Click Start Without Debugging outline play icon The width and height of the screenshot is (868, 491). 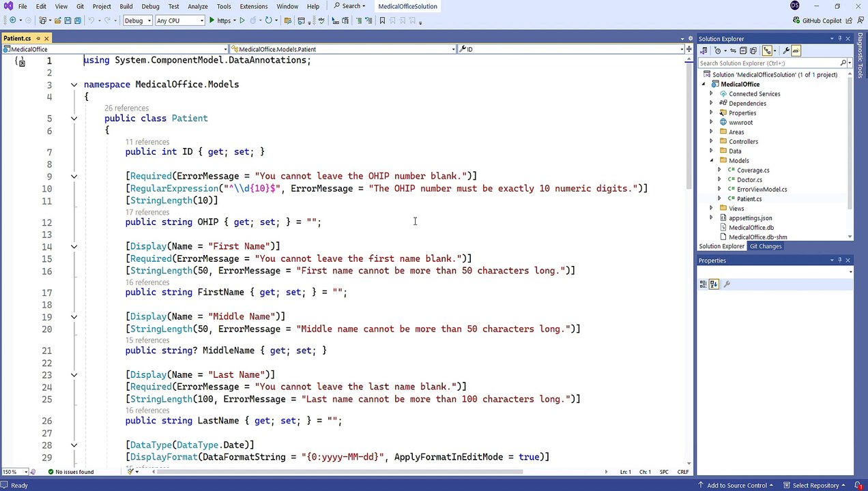point(242,20)
